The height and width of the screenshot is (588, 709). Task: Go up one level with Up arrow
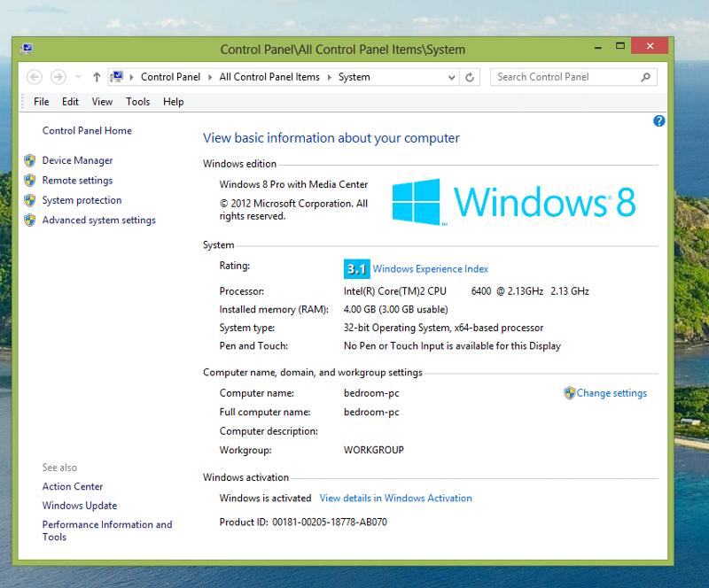97,77
